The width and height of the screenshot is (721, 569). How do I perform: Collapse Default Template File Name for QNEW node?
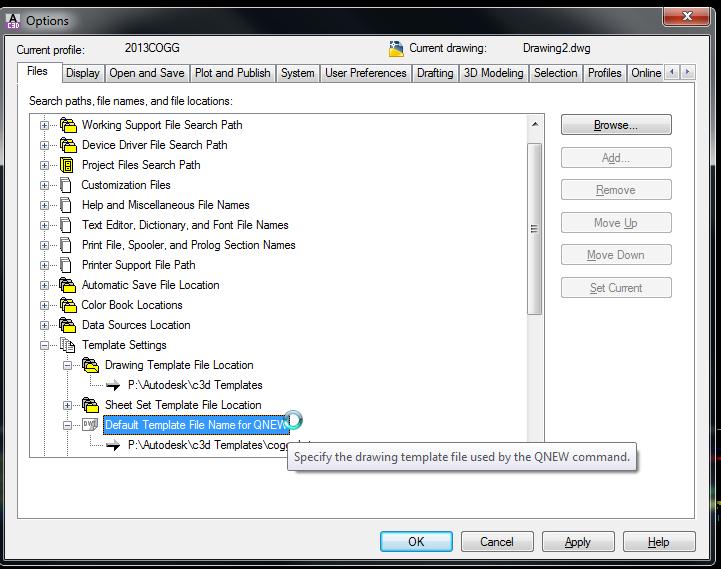[67, 425]
